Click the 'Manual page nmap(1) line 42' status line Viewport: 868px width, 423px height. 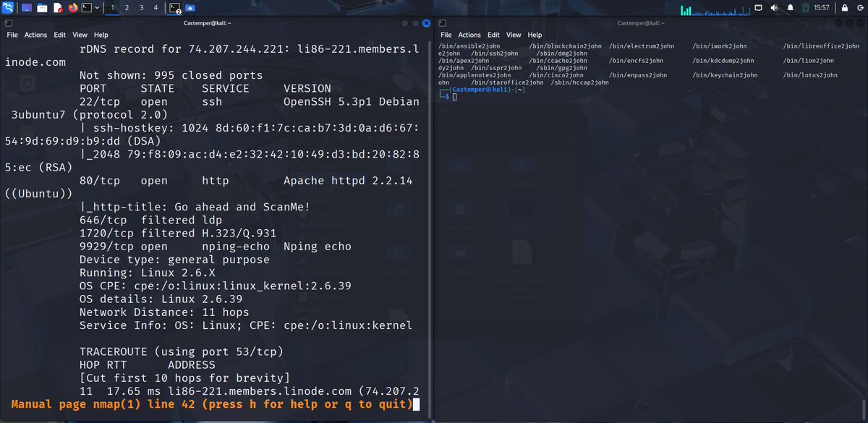[211, 404]
